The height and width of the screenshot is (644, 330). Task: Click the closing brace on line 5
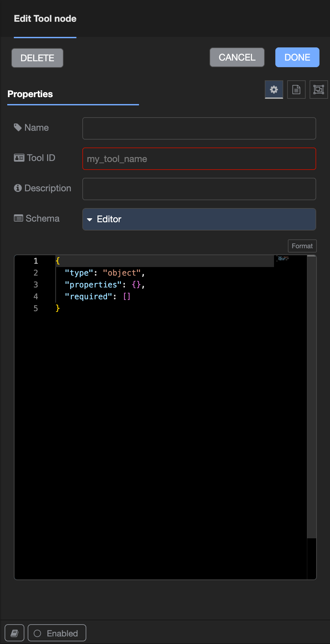pos(58,308)
